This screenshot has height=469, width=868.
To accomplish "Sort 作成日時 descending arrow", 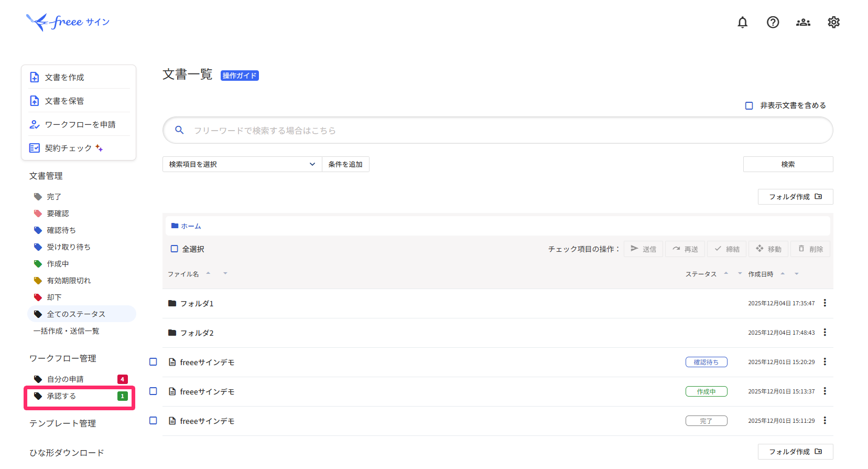I will 797,273.
